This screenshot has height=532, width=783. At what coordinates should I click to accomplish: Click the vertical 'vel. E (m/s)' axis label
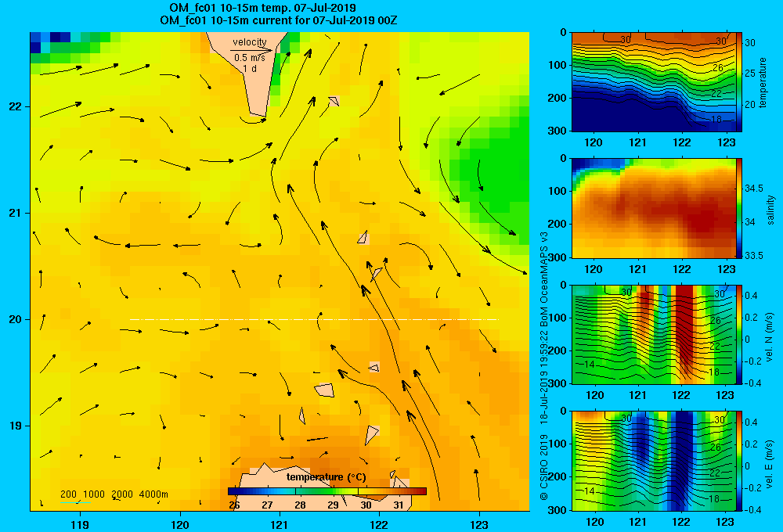[770, 463]
